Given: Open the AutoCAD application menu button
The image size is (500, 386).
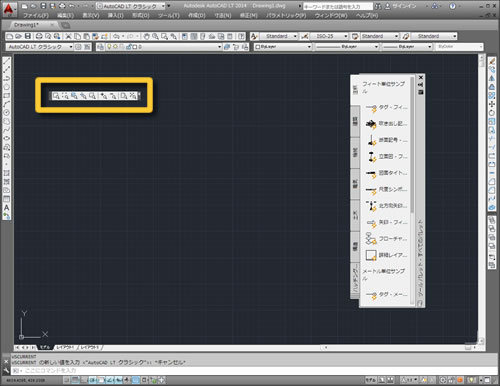Looking at the screenshot, I should 9,9.
